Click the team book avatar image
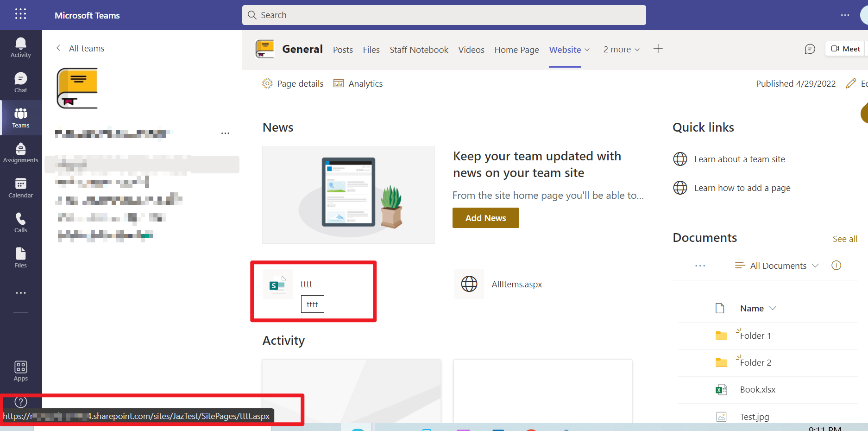The width and height of the screenshot is (868, 431). pyautogui.click(x=77, y=88)
